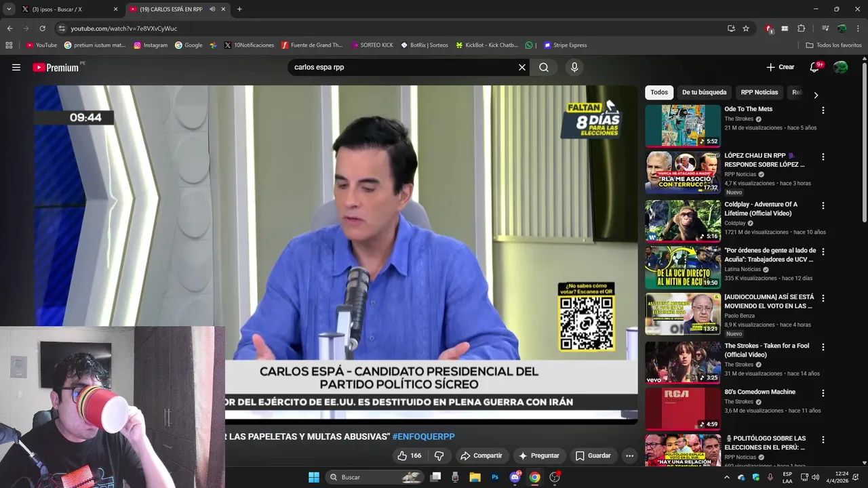Click the Guardar button
This screenshot has width=868, height=488.
click(593, 455)
